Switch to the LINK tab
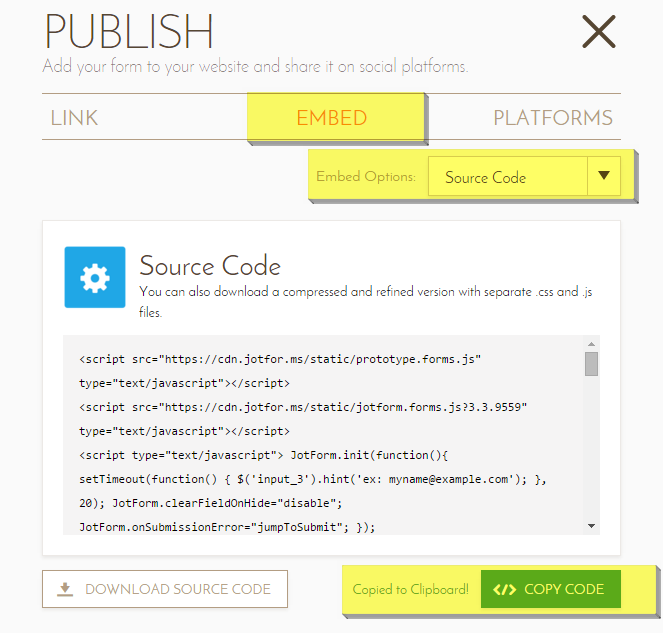The height and width of the screenshot is (633, 663). coord(75,118)
